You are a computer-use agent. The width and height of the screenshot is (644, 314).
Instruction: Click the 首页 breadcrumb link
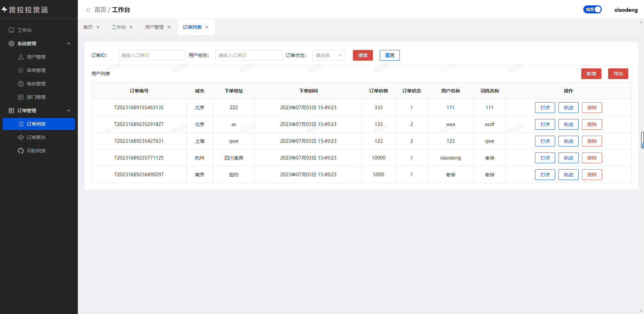100,10
